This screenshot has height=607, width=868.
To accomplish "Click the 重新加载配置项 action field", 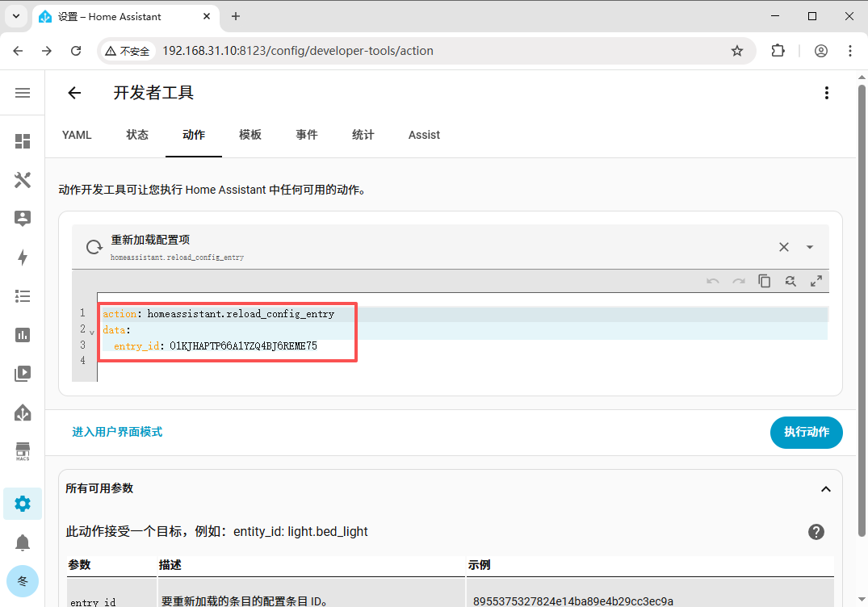I will pos(451,247).
